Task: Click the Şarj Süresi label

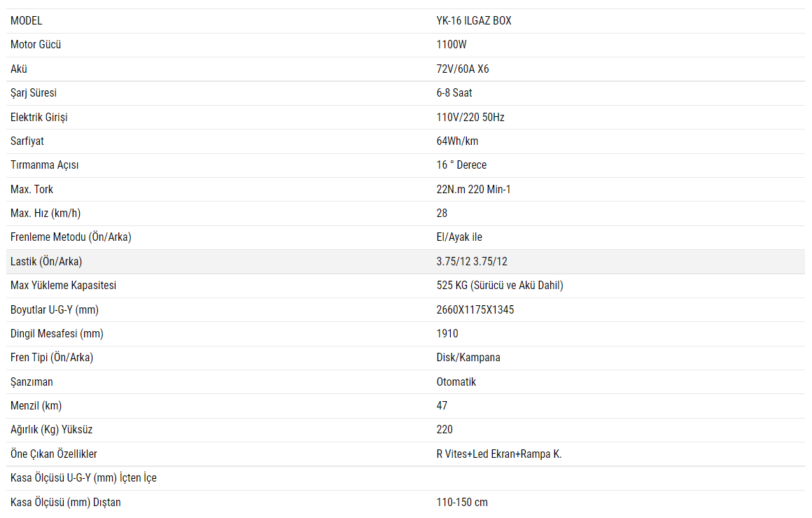Action: [34, 93]
